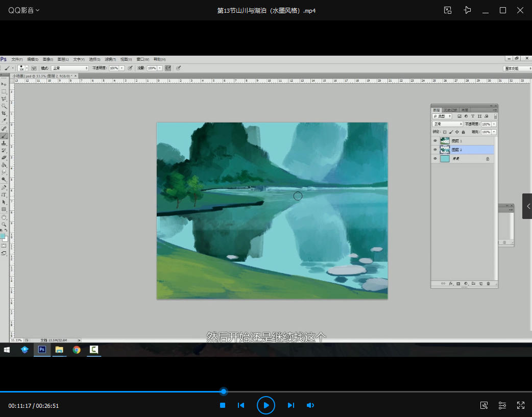The image size is (532, 417).
Task: Select the 图层 2 layer thumbnail
Action: click(445, 150)
